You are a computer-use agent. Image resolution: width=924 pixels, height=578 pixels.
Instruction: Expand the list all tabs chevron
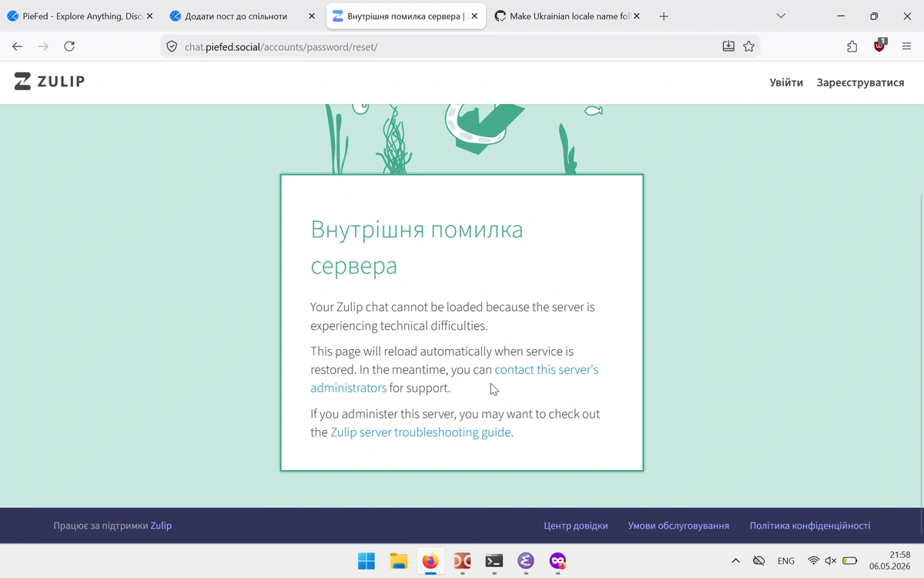coord(781,16)
